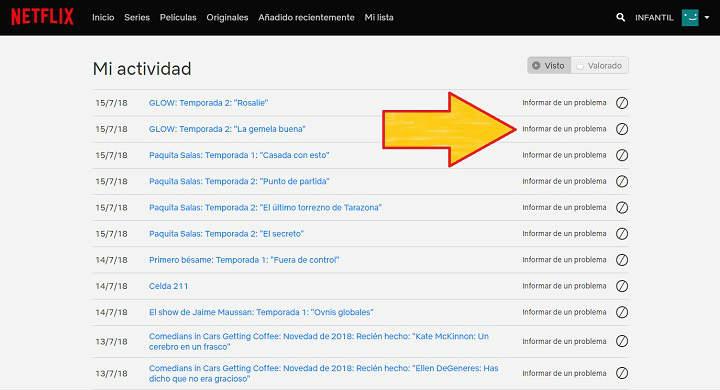Open the Originales menu item
The image size is (720, 390).
click(227, 17)
